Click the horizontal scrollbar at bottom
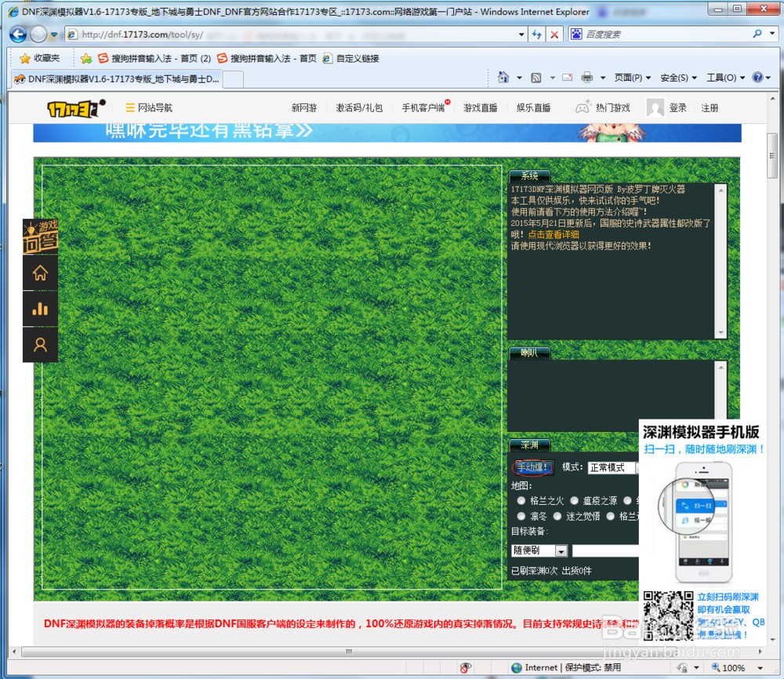The width and height of the screenshot is (784, 679). click(x=349, y=652)
